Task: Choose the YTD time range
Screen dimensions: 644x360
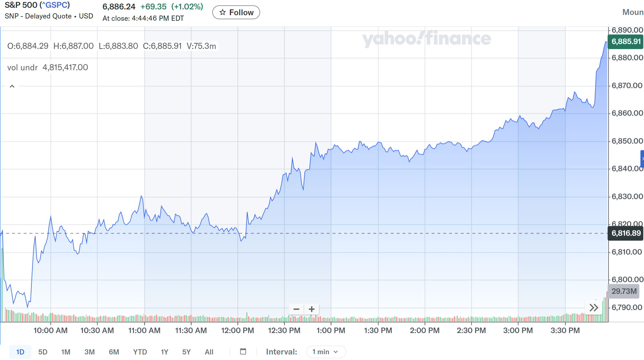Action: [x=140, y=352]
